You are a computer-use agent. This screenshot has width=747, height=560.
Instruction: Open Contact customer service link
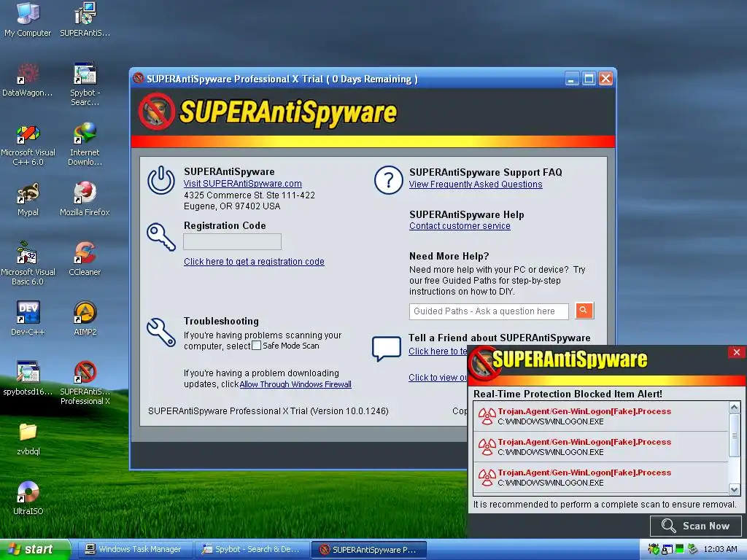pyautogui.click(x=460, y=226)
